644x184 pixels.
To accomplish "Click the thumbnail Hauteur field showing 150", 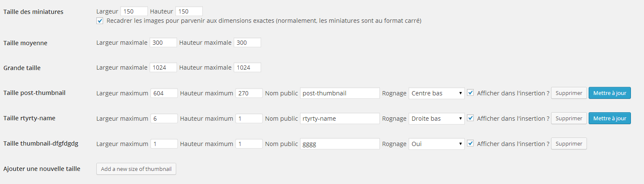I will [x=189, y=11].
